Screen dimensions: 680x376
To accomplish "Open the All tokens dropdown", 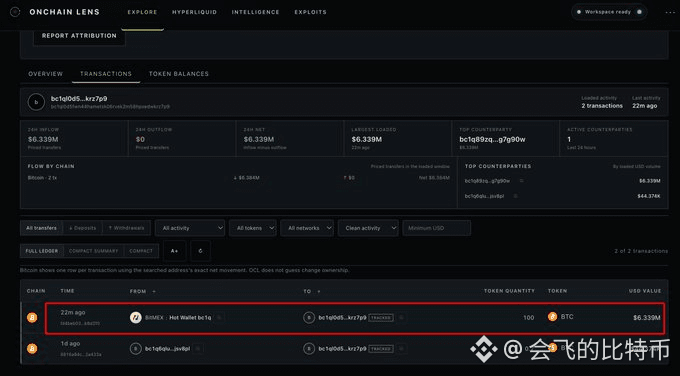I will pyautogui.click(x=253, y=228).
